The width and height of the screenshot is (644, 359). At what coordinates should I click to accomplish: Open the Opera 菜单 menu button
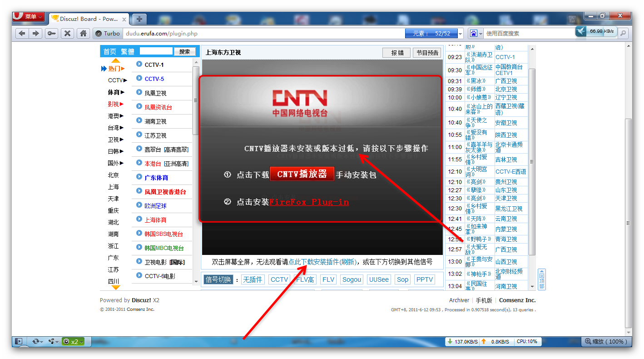tap(29, 17)
